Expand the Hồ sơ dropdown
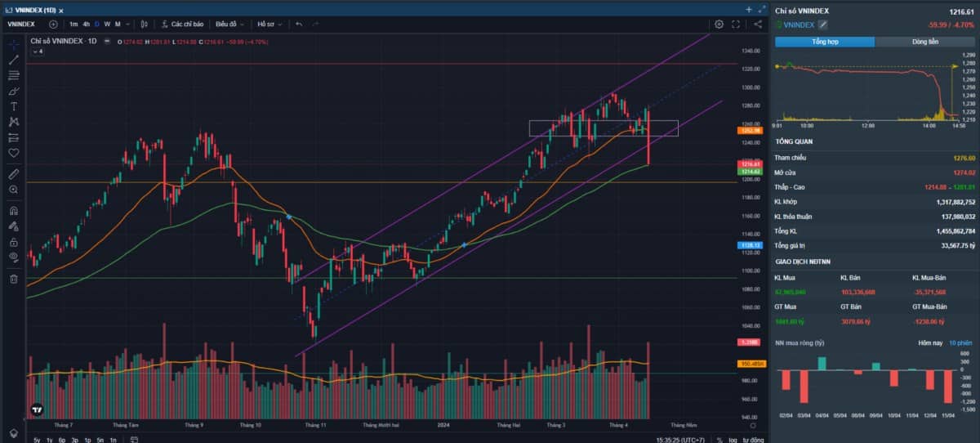Screen dimensions: 980x443 coord(269,25)
